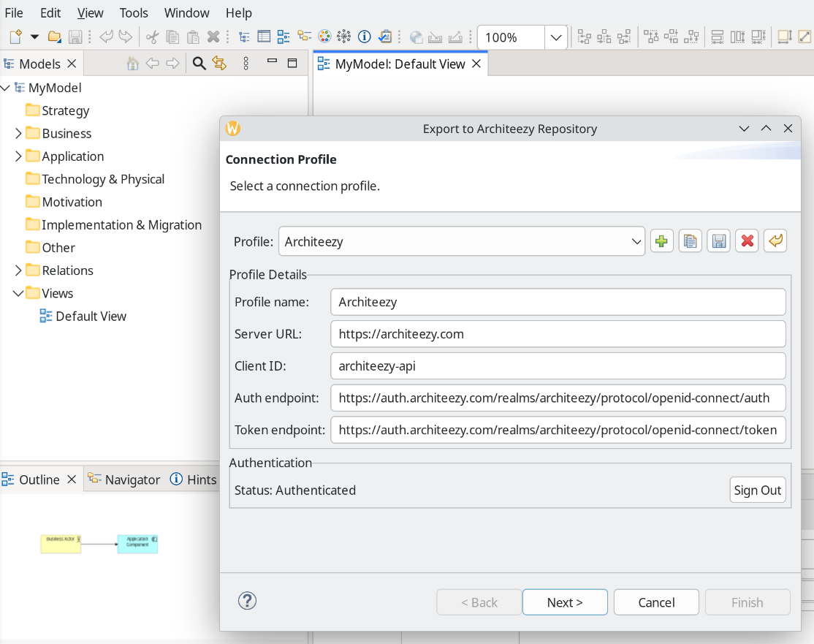The image size is (814, 644).
Task: Open the Navigator toolbar icon
Action: click(304, 37)
